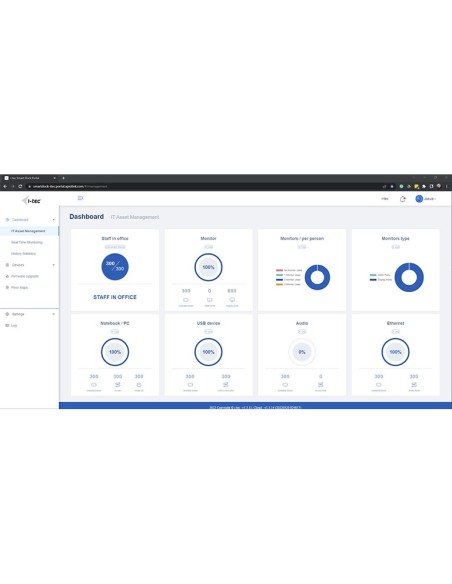Reload the page with browser refresh icon

coord(20,186)
